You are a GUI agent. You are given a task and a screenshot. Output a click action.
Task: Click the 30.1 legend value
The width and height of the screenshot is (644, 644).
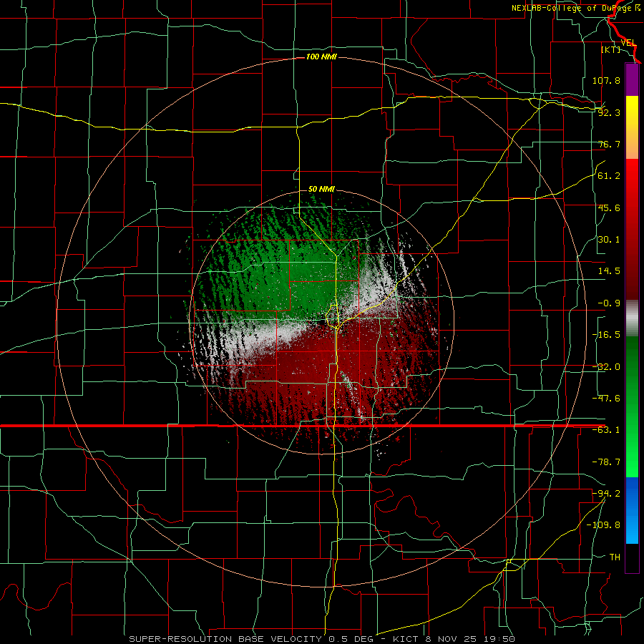coord(609,240)
